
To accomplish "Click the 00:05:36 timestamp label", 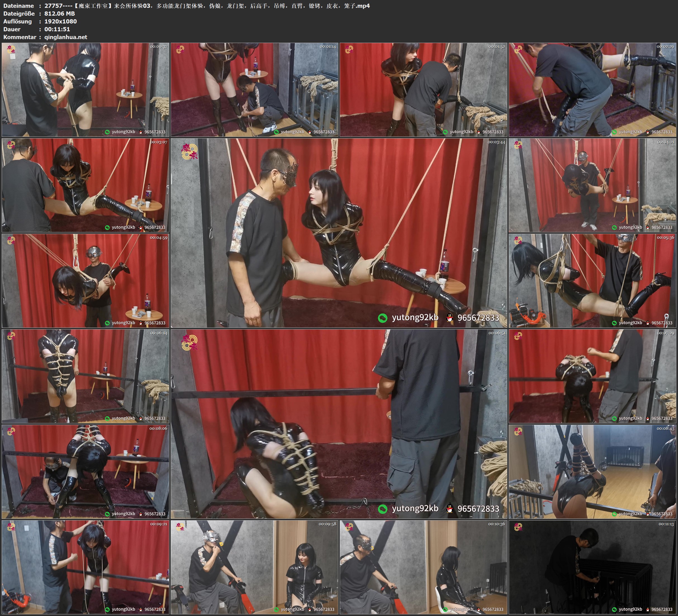I will pyautogui.click(x=665, y=238).
